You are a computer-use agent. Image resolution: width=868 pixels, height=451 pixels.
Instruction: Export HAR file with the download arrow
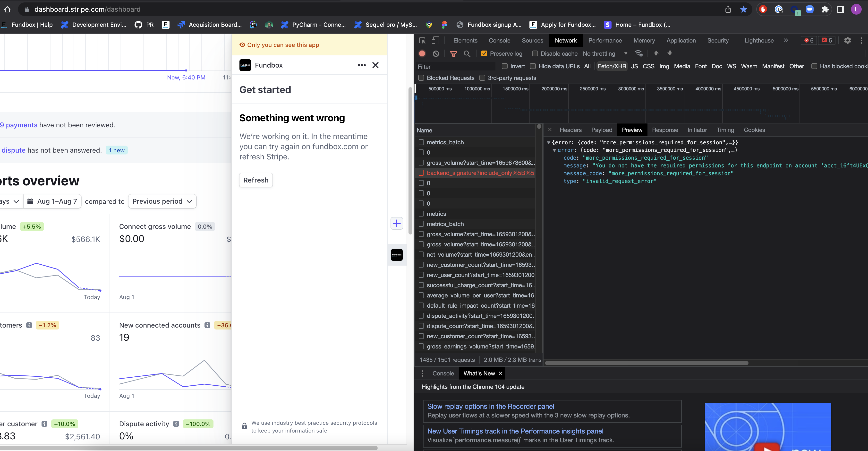pyautogui.click(x=670, y=54)
